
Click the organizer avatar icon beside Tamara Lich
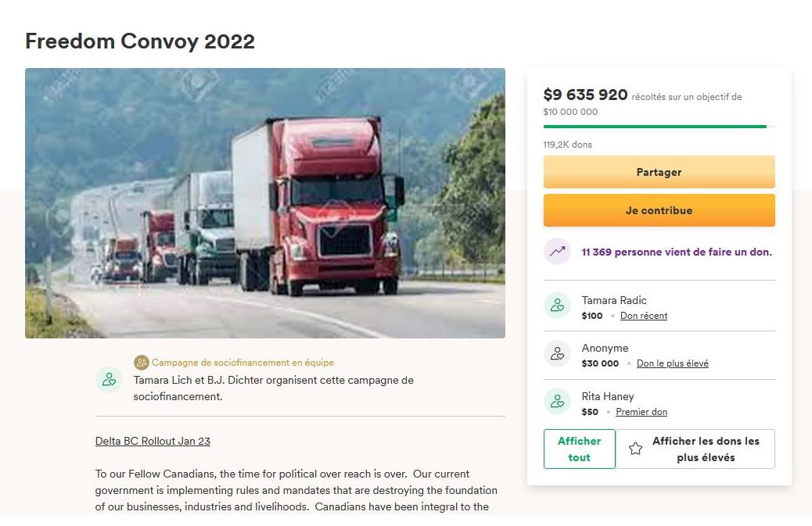coord(109,380)
